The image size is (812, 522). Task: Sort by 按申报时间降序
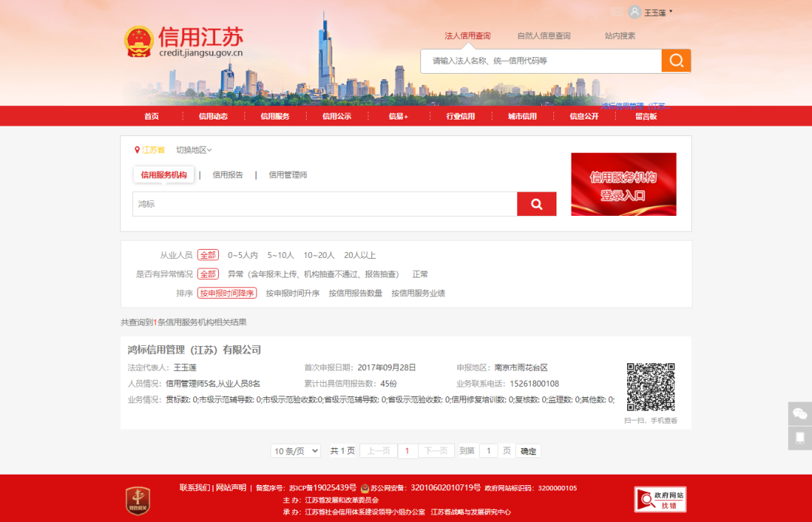click(227, 293)
